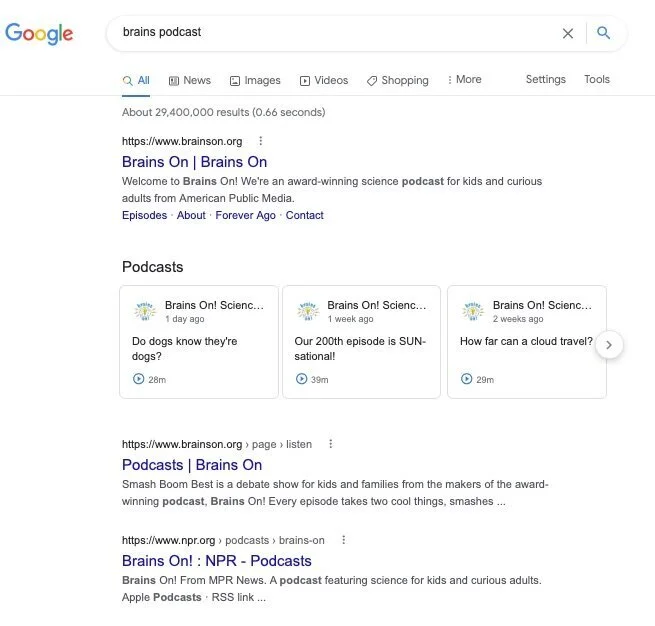Go to Forever Ago sitelink
Image resolution: width=655 pixels, height=626 pixels.
point(245,215)
